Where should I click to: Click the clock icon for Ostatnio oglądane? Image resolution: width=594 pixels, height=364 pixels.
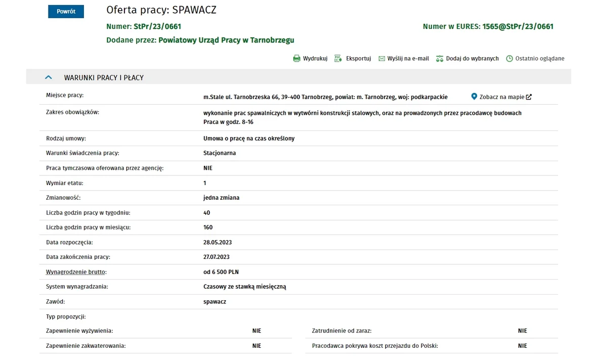pyautogui.click(x=510, y=58)
